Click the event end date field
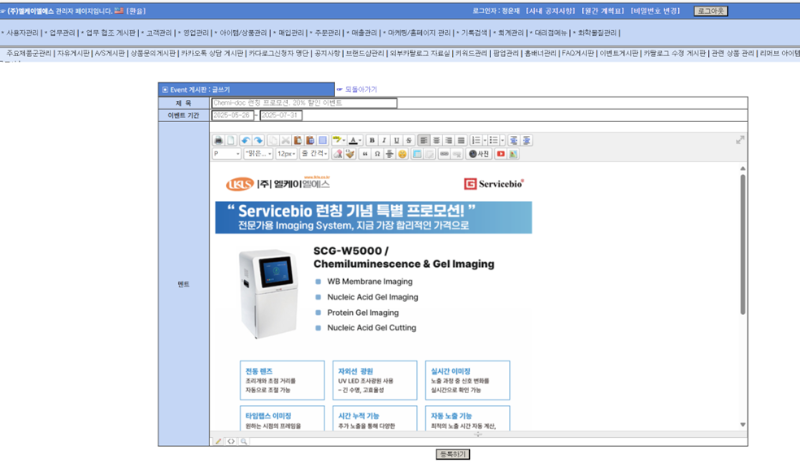The image size is (800, 468). [281, 115]
